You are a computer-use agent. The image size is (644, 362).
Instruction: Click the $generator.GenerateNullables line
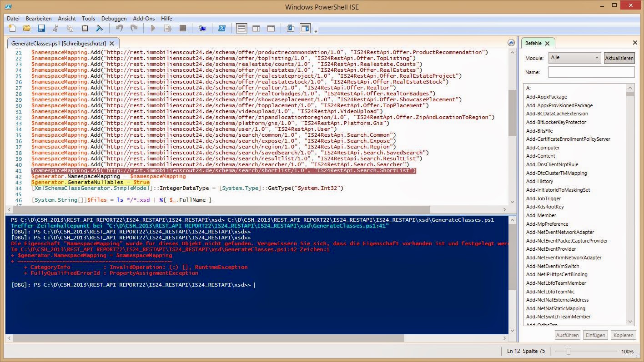(x=91, y=182)
